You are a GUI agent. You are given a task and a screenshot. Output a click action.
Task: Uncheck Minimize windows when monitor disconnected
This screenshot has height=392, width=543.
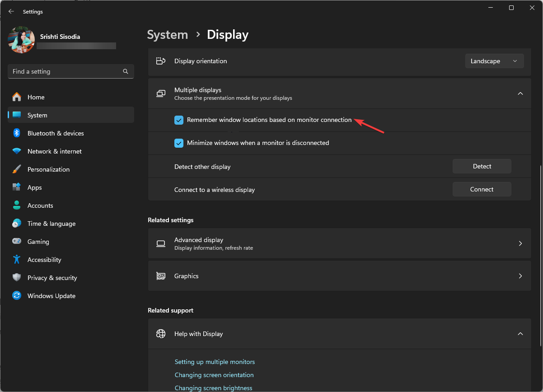[x=179, y=143]
